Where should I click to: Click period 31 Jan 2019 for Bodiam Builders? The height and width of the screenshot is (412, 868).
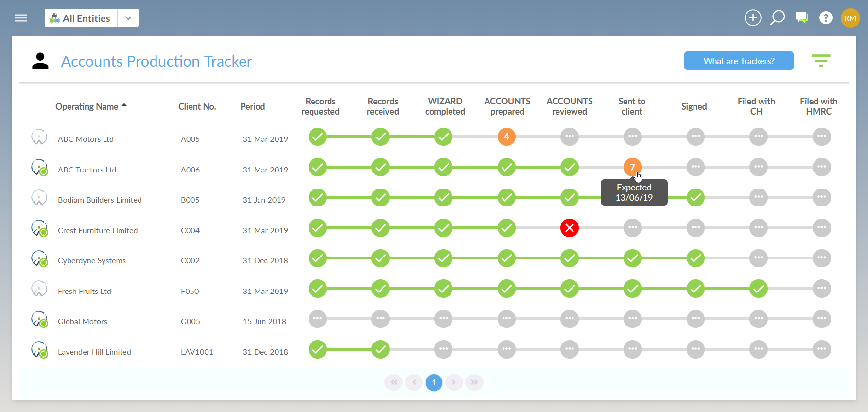tap(264, 200)
